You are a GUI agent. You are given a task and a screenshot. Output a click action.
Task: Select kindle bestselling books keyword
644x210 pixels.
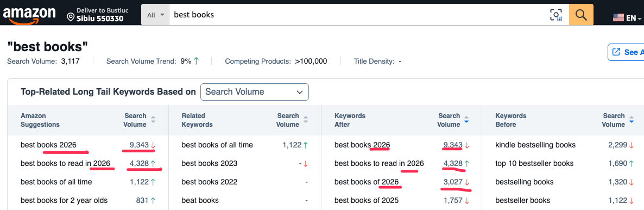tap(535, 145)
